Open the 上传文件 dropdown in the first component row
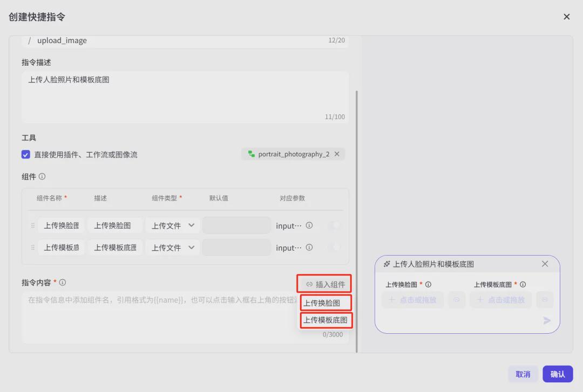This screenshot has width=583, height=392. (172, 225)
